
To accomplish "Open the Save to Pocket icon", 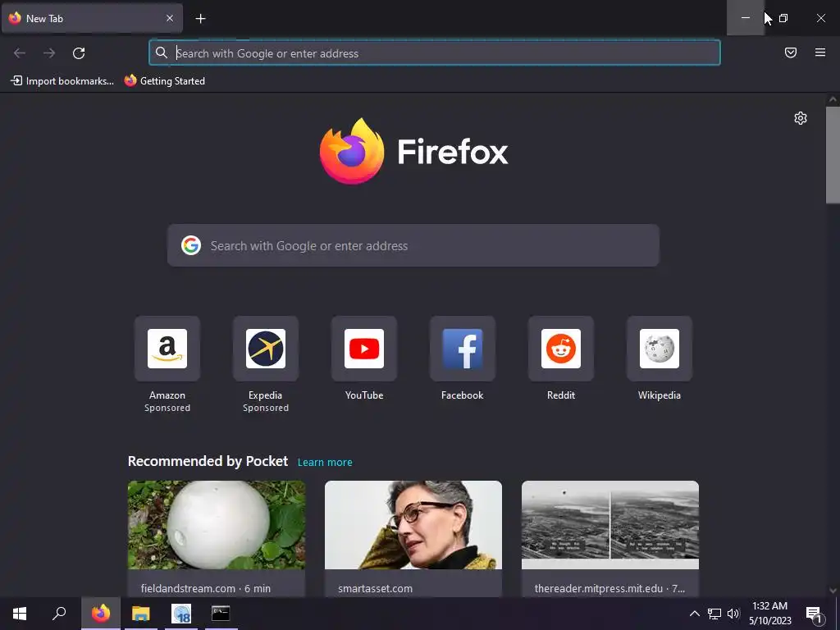I will [790, 52].
